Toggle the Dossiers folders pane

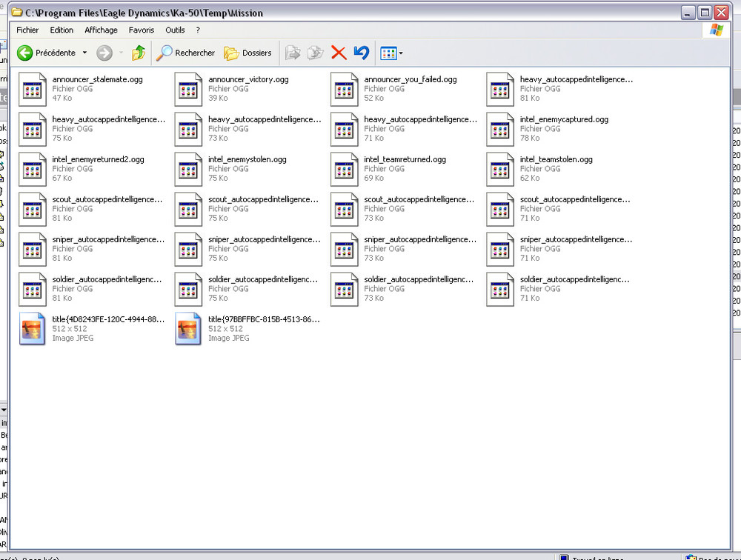(x=247, y=53)
